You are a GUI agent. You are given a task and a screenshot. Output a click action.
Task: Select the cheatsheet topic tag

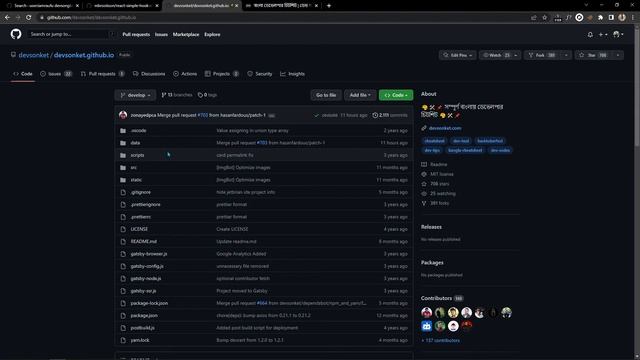434,141
